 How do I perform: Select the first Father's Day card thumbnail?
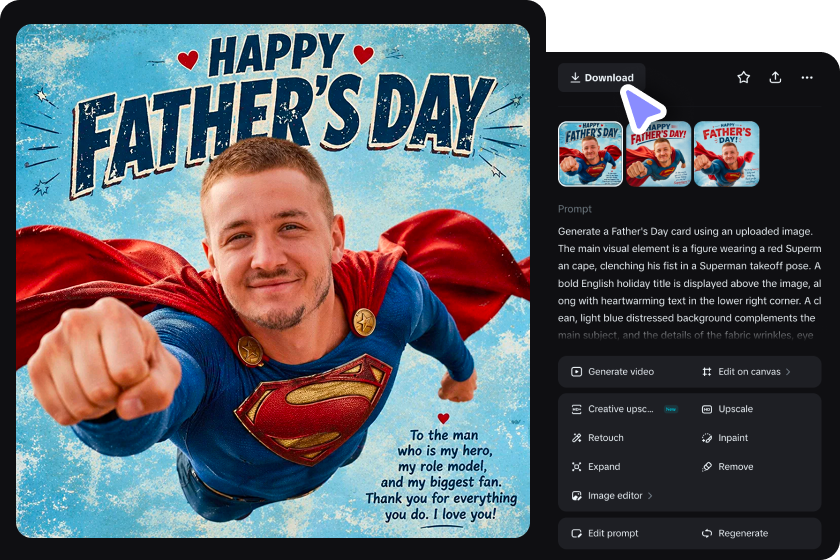pos(590,154)
